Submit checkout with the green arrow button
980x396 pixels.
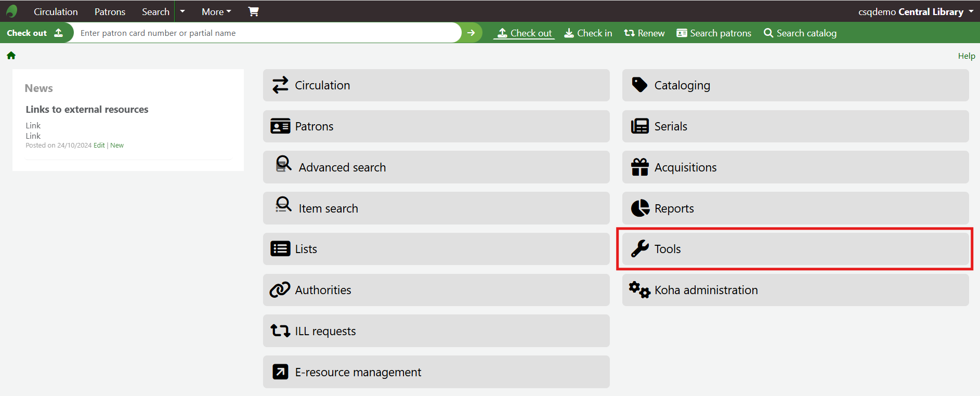coord(471,33)
